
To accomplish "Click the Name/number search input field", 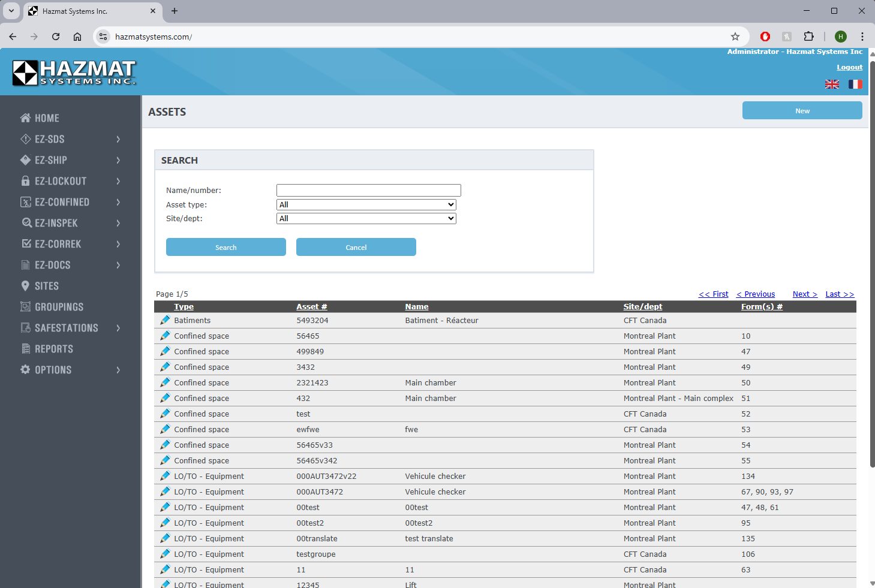I will (x=368, y=191).
